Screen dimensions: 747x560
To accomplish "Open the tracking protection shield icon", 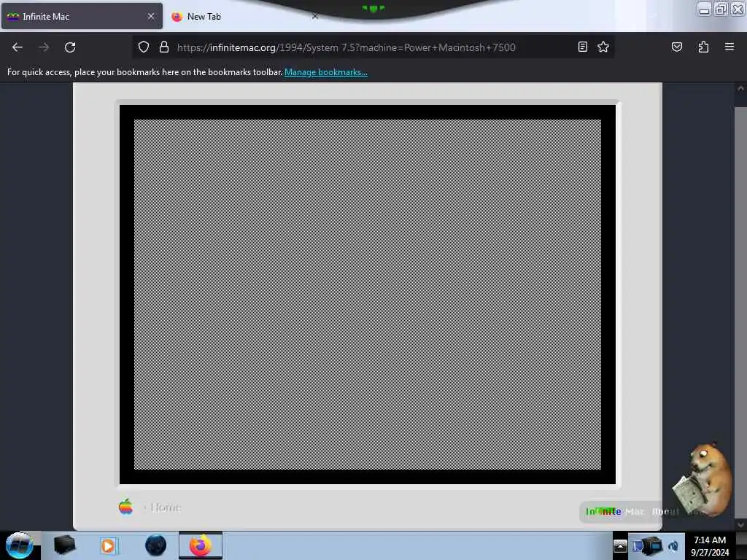I will point(144,47).
